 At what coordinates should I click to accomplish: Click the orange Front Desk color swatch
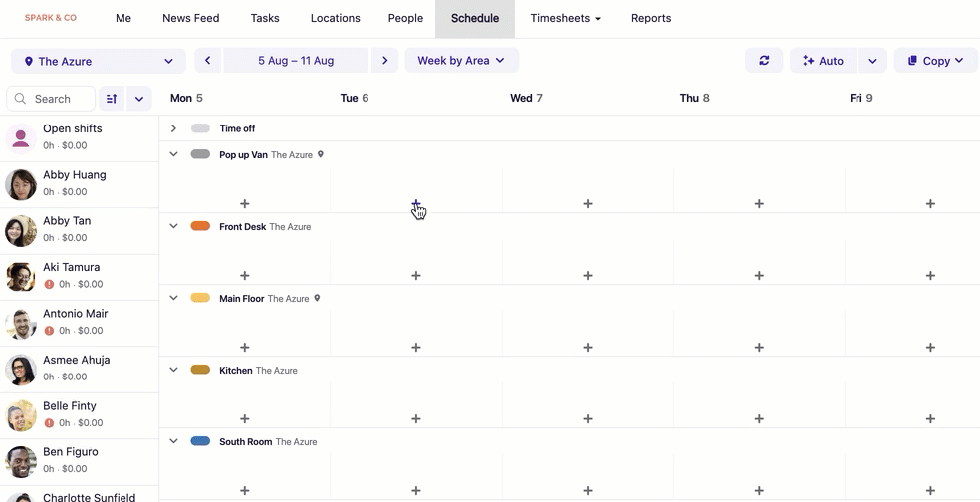(200, 226)
